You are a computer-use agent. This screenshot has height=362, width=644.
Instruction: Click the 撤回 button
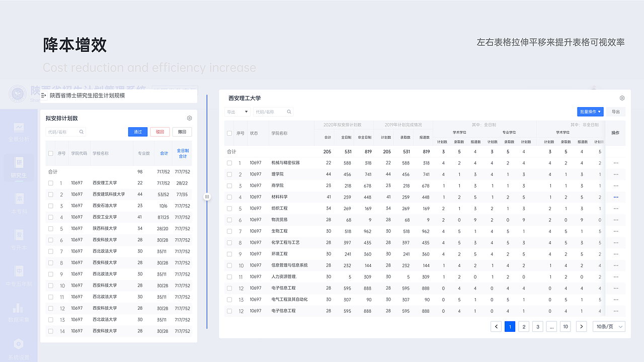point(182,132)
